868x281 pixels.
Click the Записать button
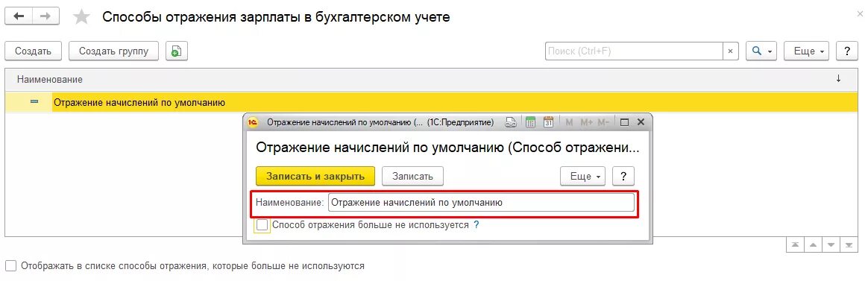[x=412, y=176]
